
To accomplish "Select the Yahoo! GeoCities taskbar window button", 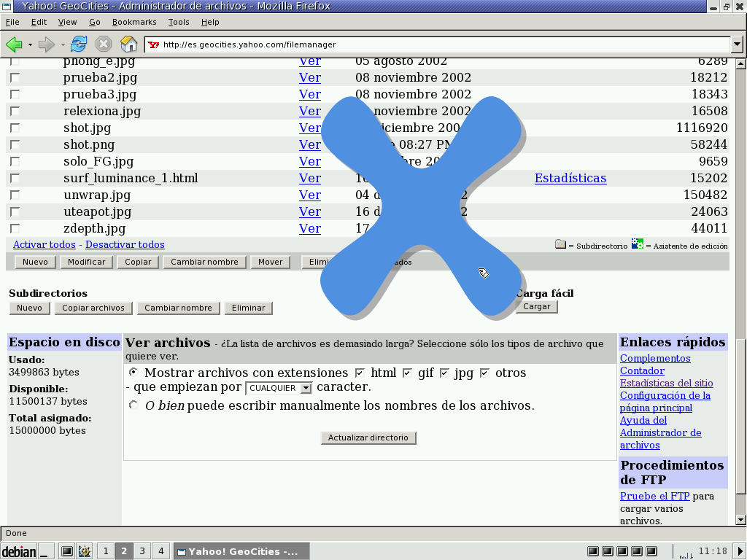I will tap(241, 551).
